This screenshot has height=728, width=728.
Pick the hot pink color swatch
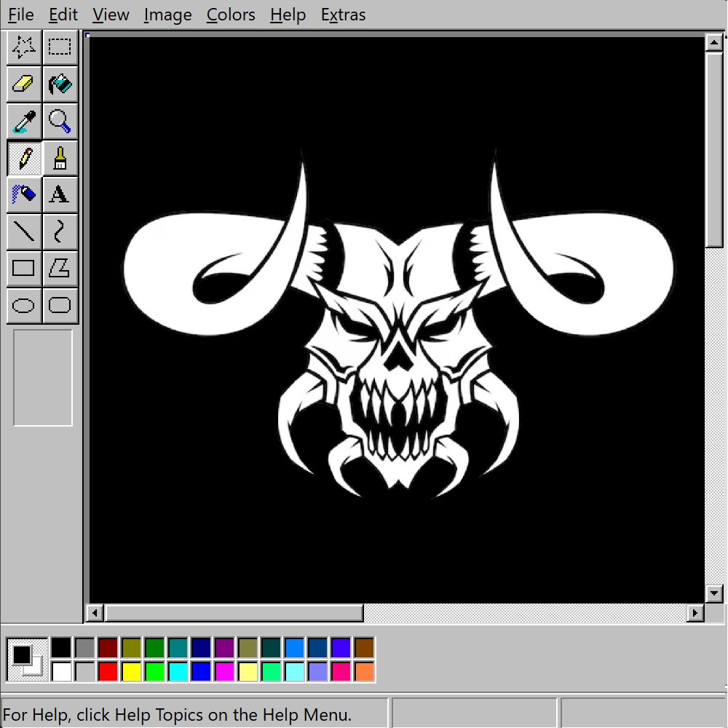(x=341, y=671)
